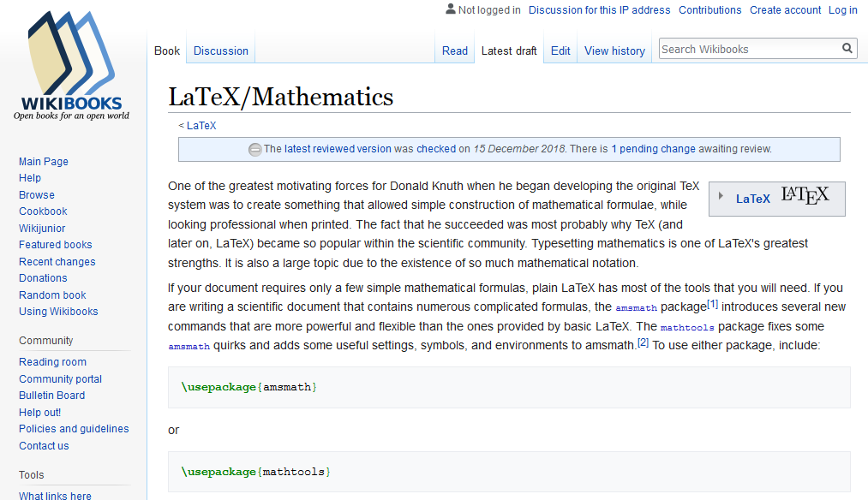Open the Community portal sidebar link
Viewport: 868px width, 500px height.
click(x=60, y=379)
